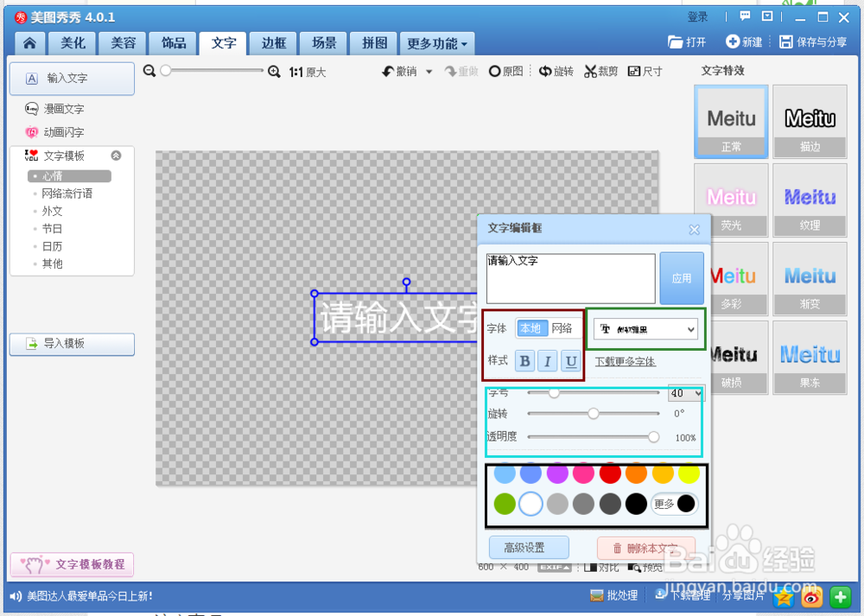
Task: Pick the red color swatch
Action: tap(610, 473)
